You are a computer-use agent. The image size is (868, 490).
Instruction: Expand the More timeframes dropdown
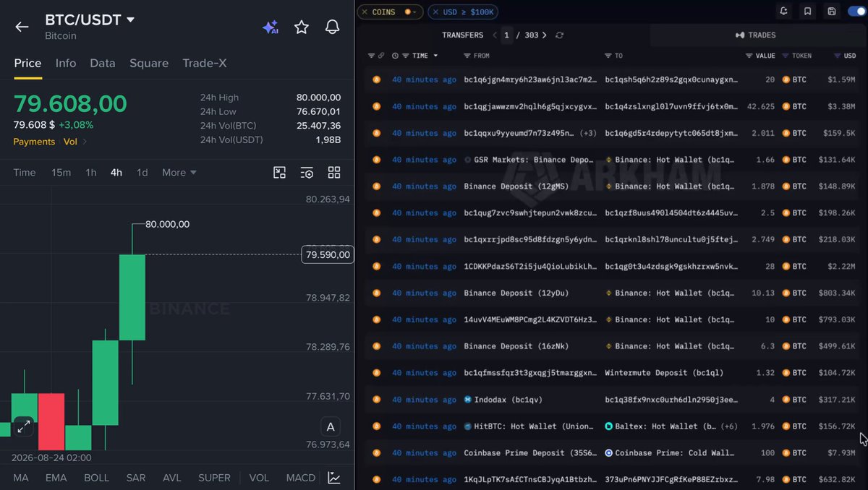[179, 173]
